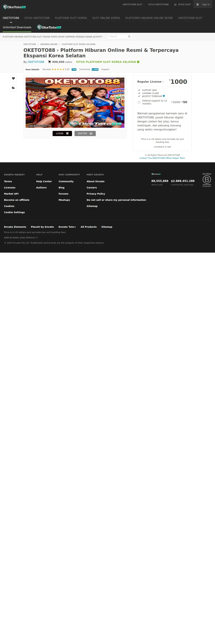Add item to collection with folder icon
215x644 pixels.
(13, 88)
